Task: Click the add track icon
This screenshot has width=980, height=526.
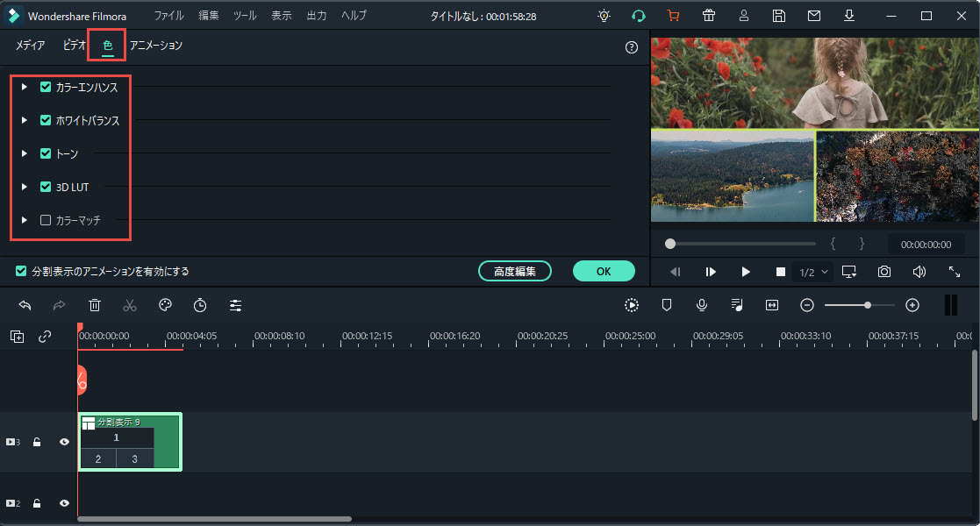Action: [18, 337]
